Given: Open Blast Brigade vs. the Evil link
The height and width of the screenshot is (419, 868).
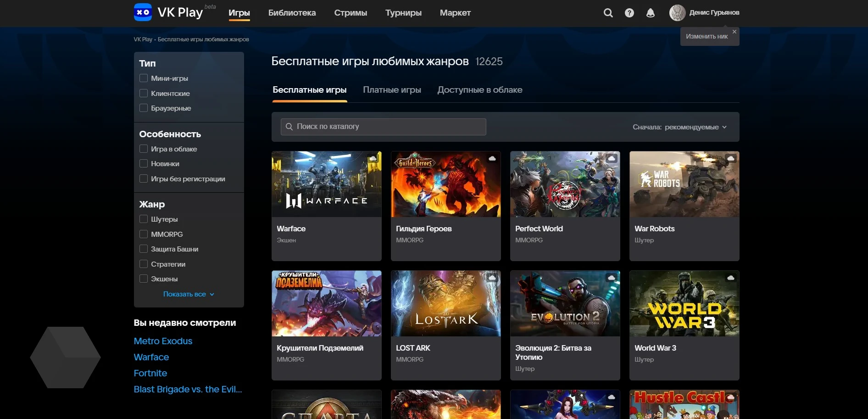Looking at the screenshot, I should (188, 389).
